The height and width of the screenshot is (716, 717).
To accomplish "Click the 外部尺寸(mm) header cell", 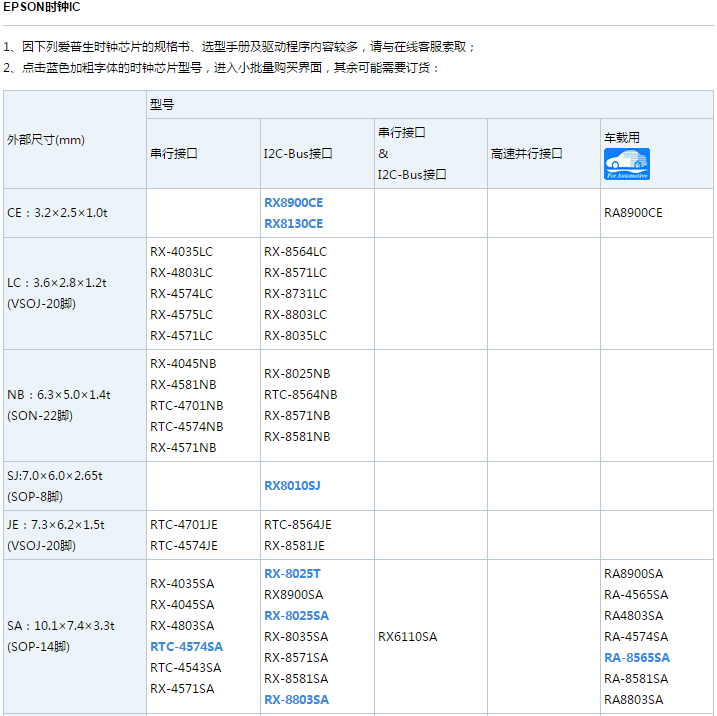I will [46, 140].
